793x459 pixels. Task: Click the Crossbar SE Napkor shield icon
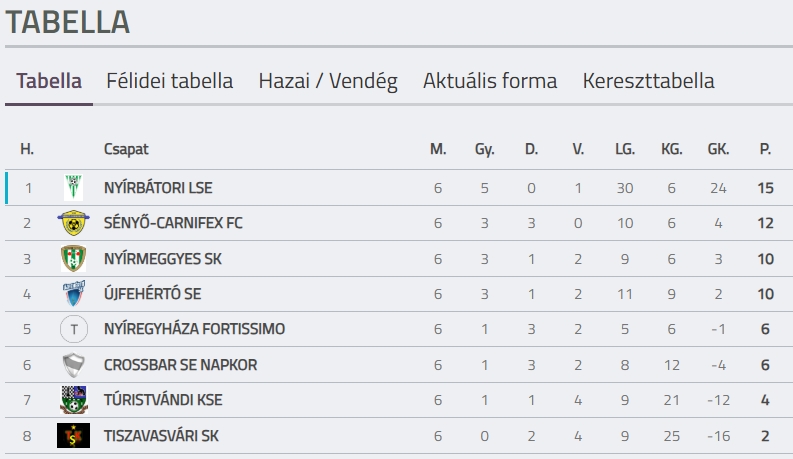tap(73, 365)
